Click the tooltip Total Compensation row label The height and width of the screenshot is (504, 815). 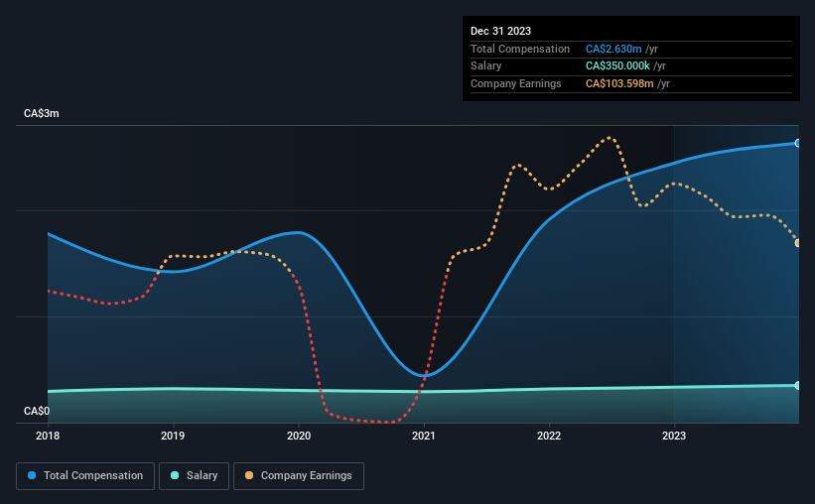click(520, 49)
